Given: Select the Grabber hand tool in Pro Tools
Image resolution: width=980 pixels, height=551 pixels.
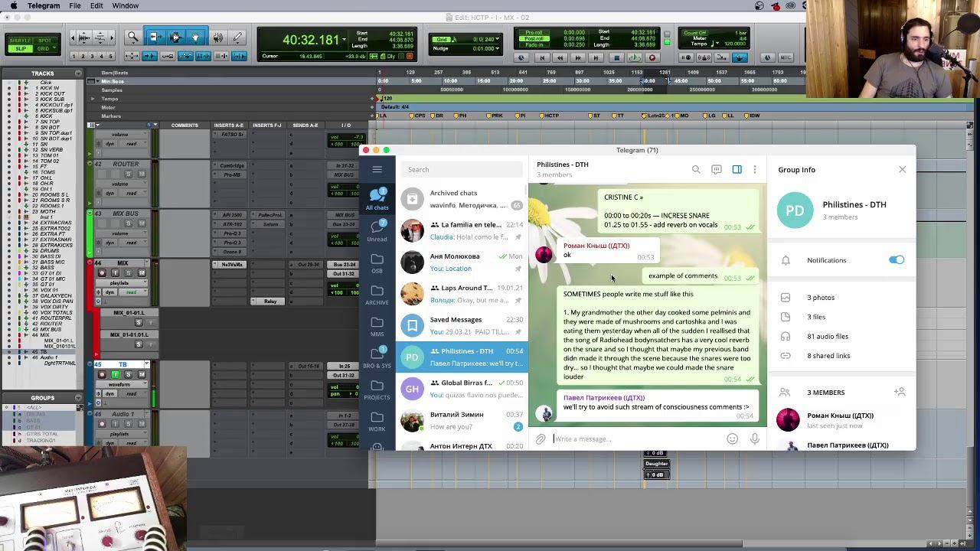Looking at the screenshot, I should pos(195,37).
